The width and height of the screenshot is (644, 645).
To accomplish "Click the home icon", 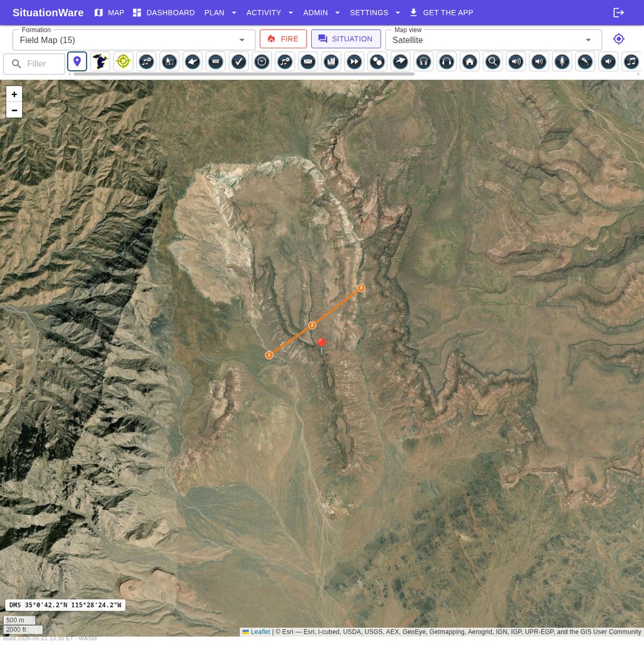I will (470, 62).
